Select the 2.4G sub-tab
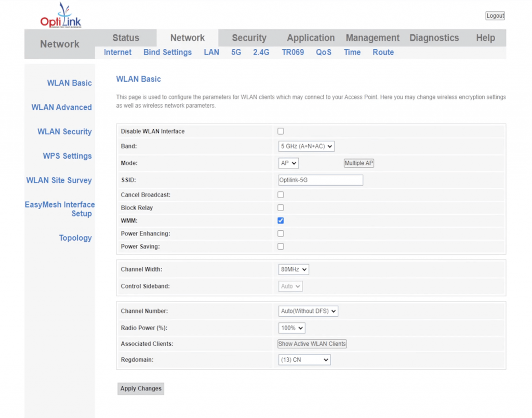This screenshot has height=418, width=532. coord(261,52)
